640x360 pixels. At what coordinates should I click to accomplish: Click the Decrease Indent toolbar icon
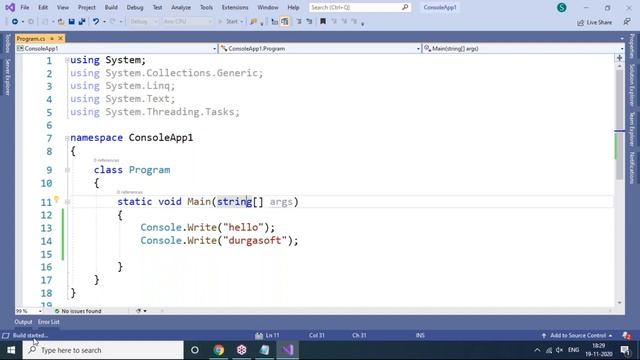click(x=299, y=22)
